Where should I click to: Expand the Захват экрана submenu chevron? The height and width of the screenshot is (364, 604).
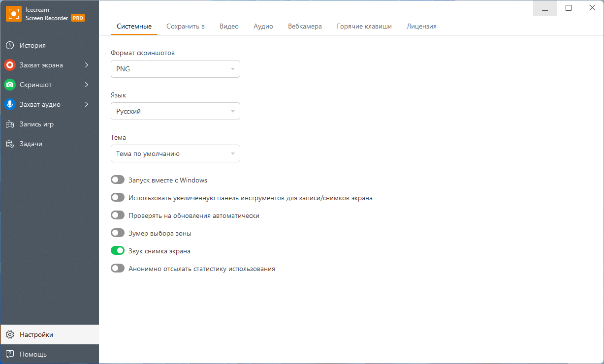[x=87, y=65]
